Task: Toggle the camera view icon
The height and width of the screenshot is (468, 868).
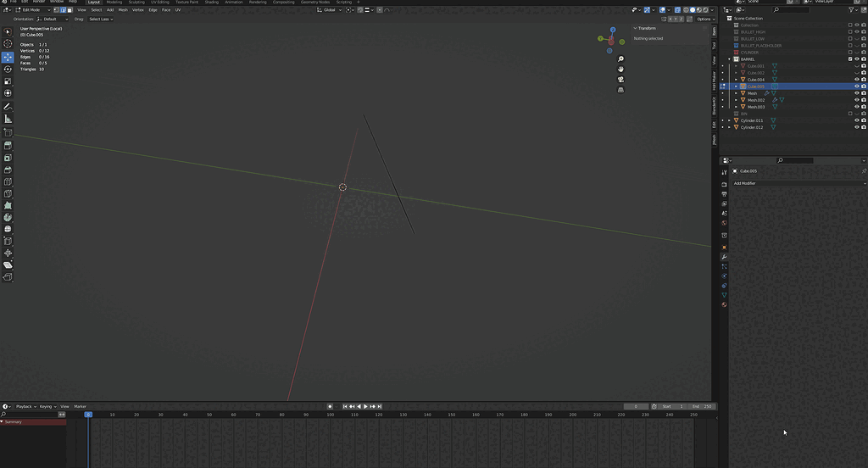Action: point(620,79)
